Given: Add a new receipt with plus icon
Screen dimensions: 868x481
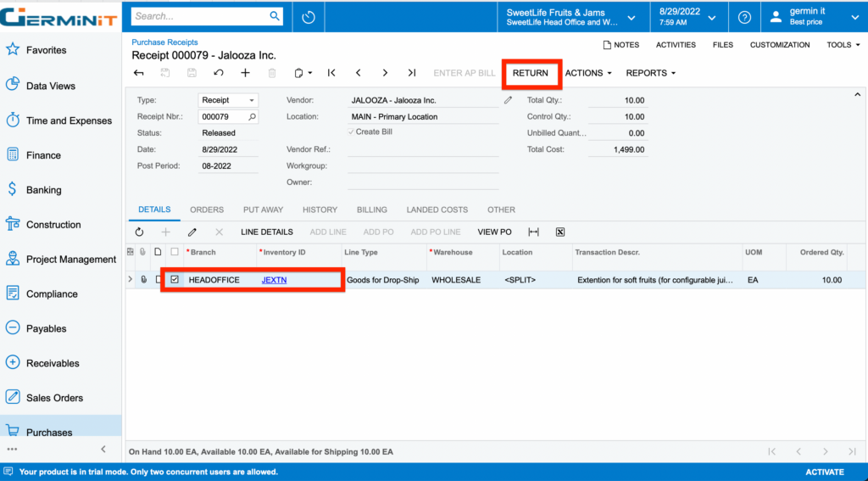Looking at the screenshot, I should (245, 73).
